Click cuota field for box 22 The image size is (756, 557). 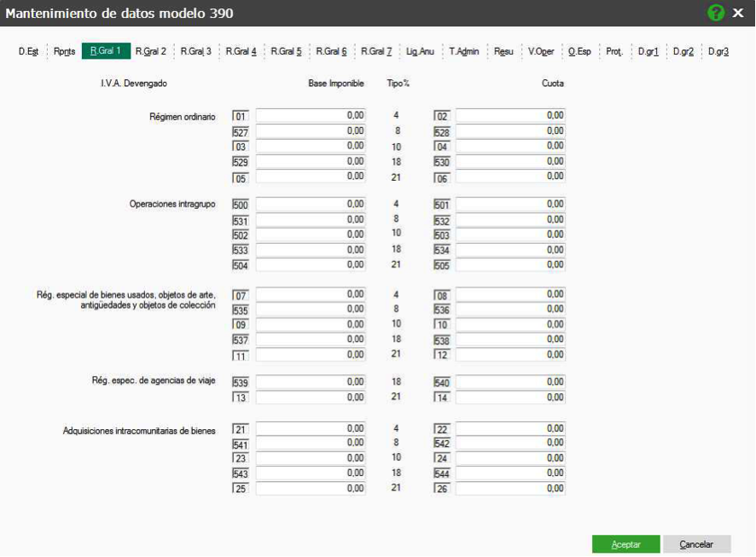(510, 428)
